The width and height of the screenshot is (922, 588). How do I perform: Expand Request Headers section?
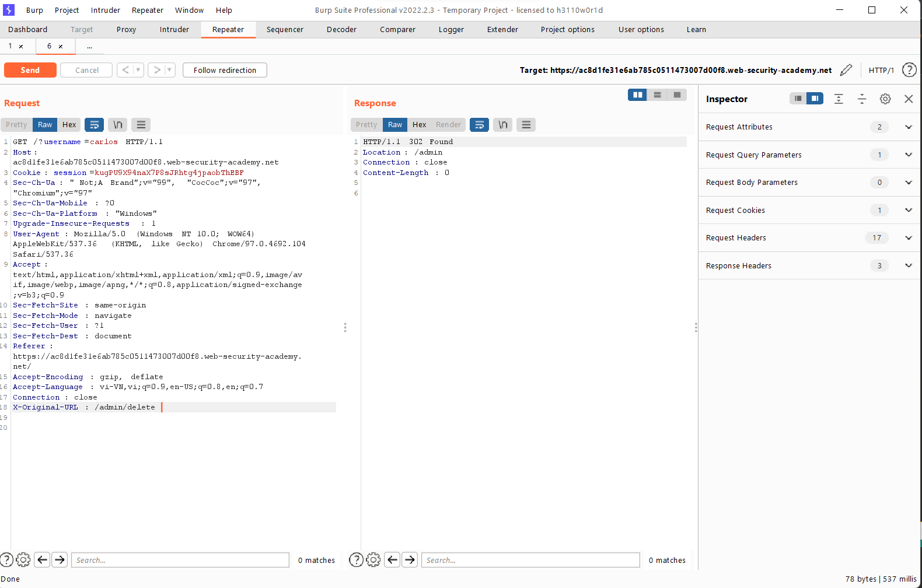click(908, 238)
